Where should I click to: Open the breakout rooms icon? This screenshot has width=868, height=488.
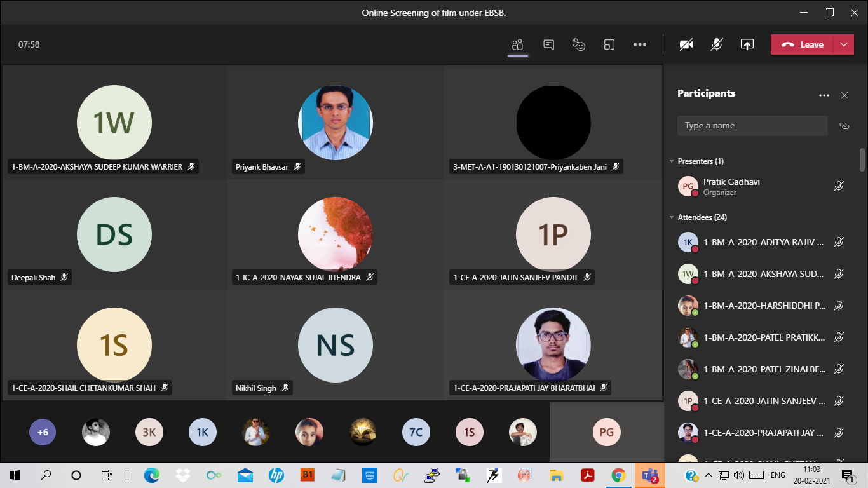click(x=609, y=44)
